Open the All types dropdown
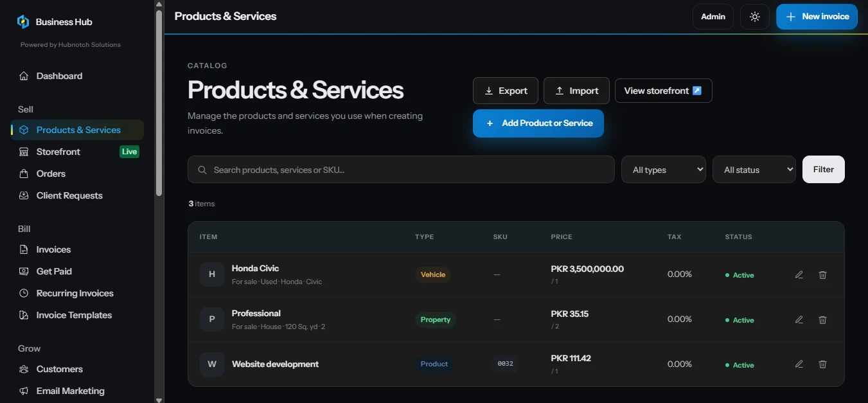Viewport: 868px width, 403px height. coord(664,170)
